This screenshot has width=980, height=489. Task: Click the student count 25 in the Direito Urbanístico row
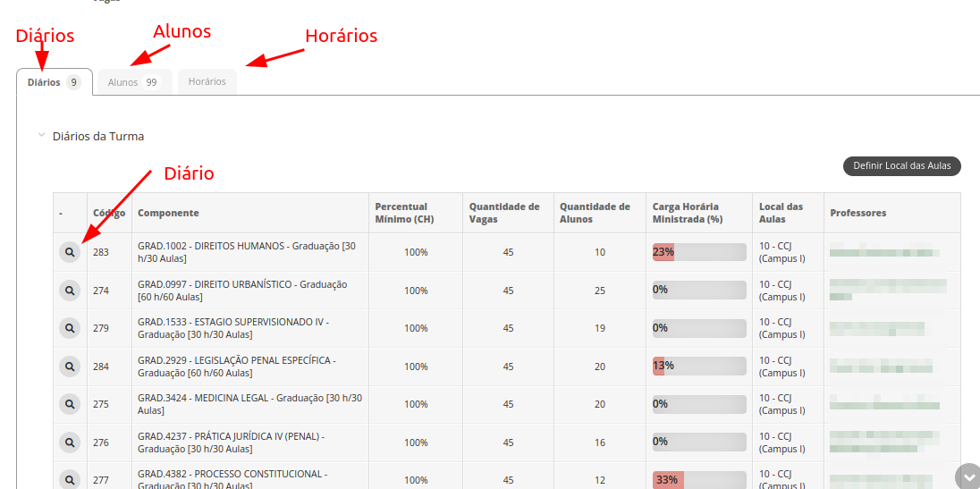pyautogui.click(x=600, y=291)
